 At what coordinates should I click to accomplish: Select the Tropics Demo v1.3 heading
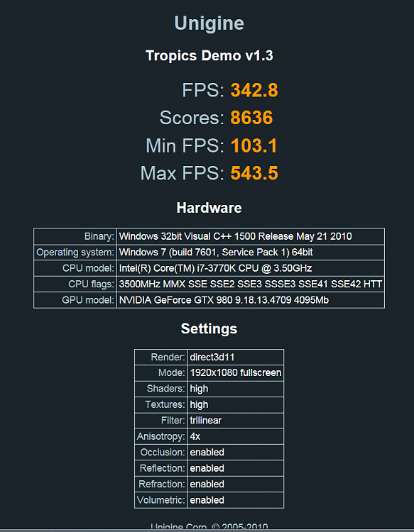209,55
